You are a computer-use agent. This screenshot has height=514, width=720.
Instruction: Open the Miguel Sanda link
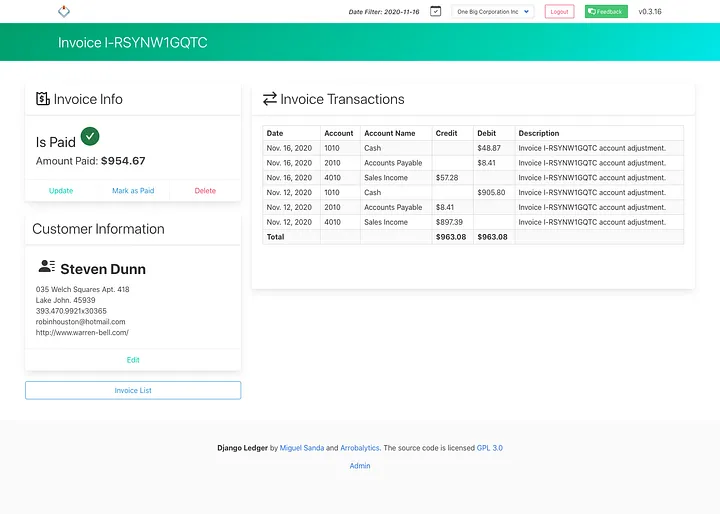point(302,448)
